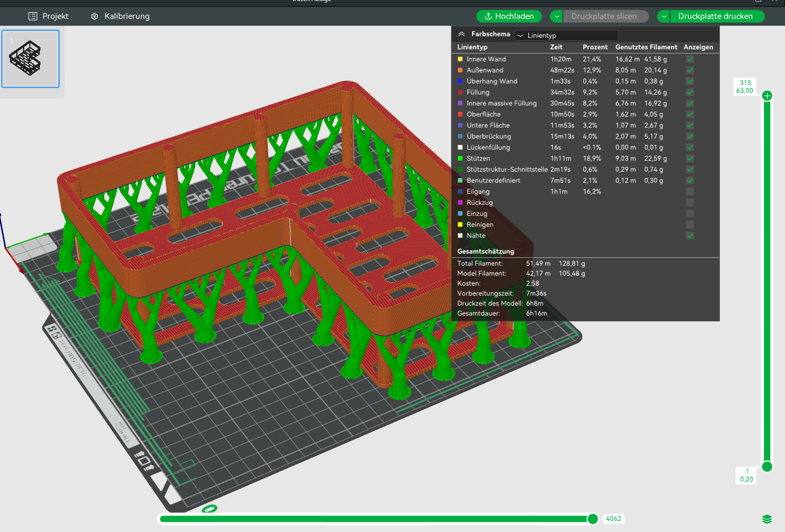Uncheck the Nähte display checkbox
Screen dimensions: 785x532
point(690,236)
